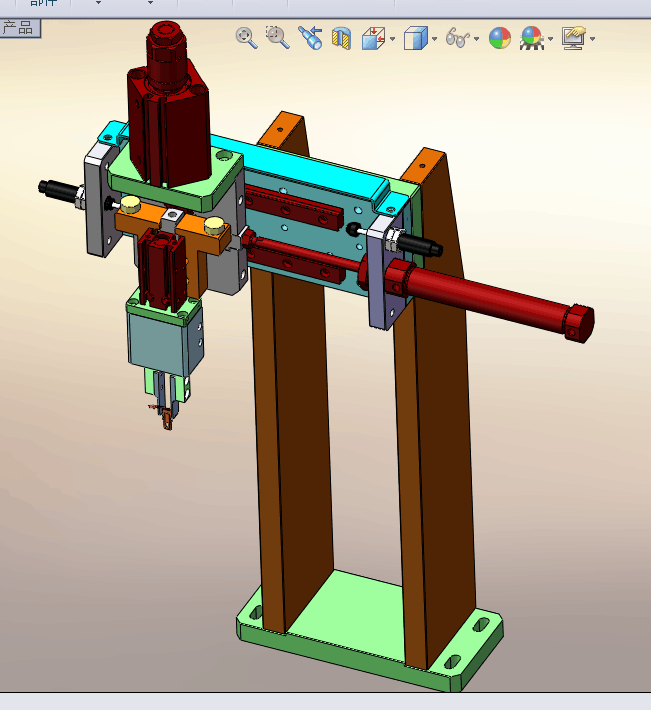Switch to the 产品 tab

click(x=19, y=28)
